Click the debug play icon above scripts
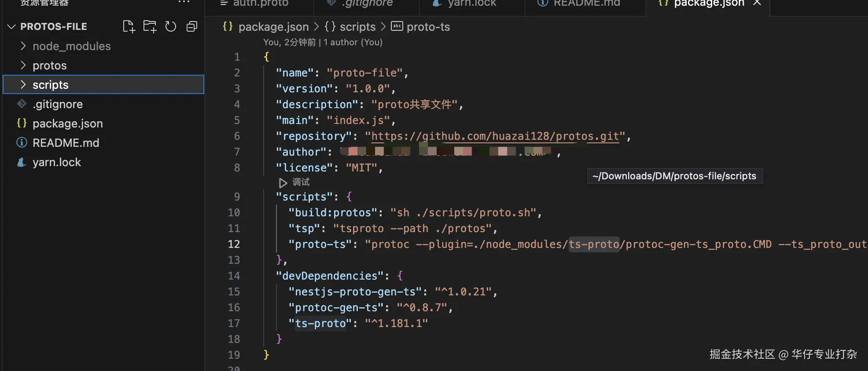The image size is (868, 371). click(x=283, y=182)
